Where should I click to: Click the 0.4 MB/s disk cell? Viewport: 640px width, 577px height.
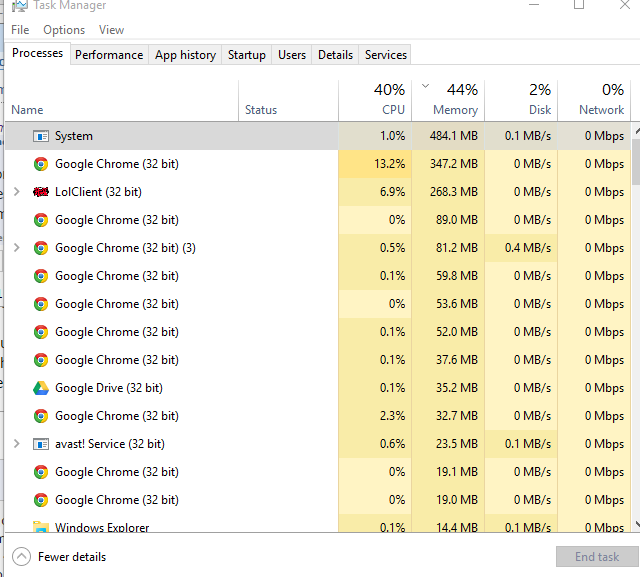point(521,248)
